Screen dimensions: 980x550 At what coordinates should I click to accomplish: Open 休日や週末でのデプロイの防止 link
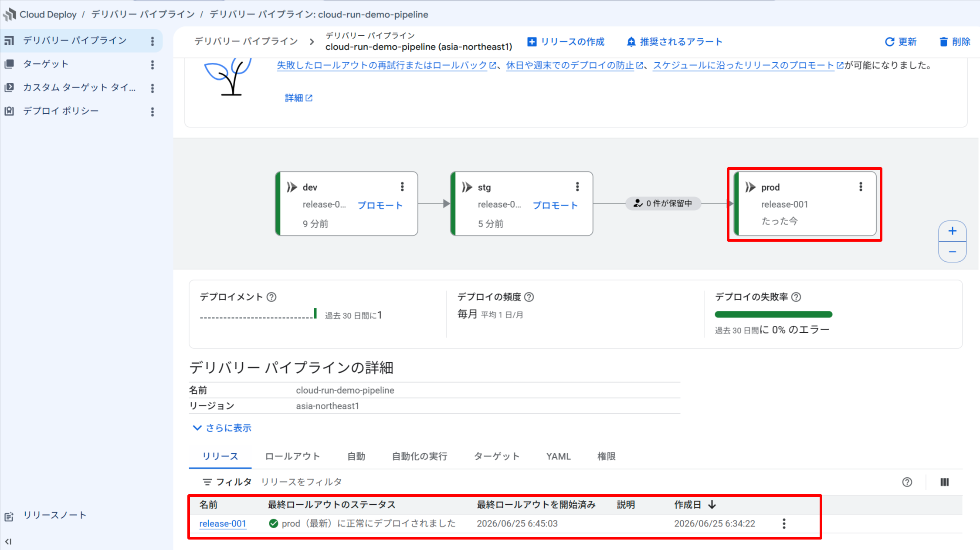tap(570, 65)
